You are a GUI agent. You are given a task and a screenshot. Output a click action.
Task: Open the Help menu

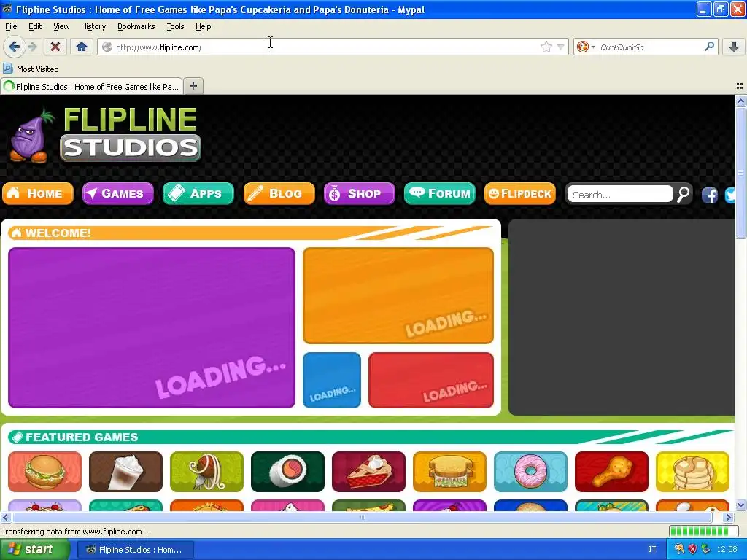(203, 26)
